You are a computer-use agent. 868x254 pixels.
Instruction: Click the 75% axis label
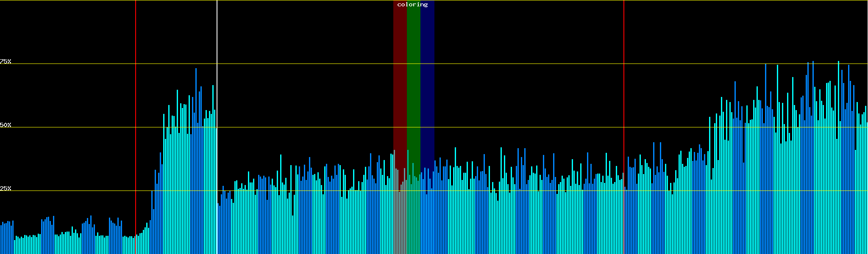click(6, 61)
